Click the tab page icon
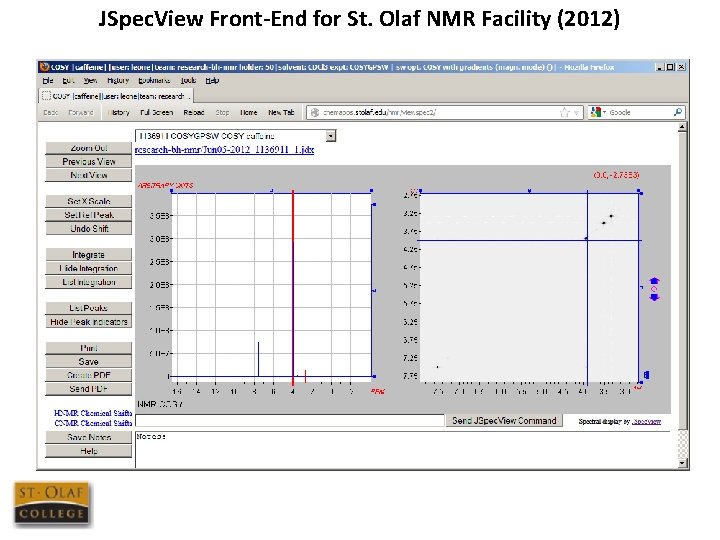This screenshot has width=720, height=540. [46, 96]
